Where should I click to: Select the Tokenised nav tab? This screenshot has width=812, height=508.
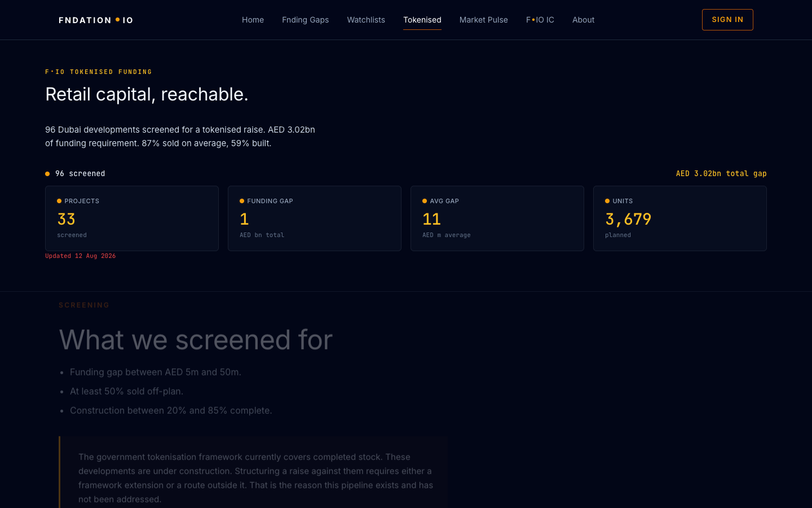422,20
